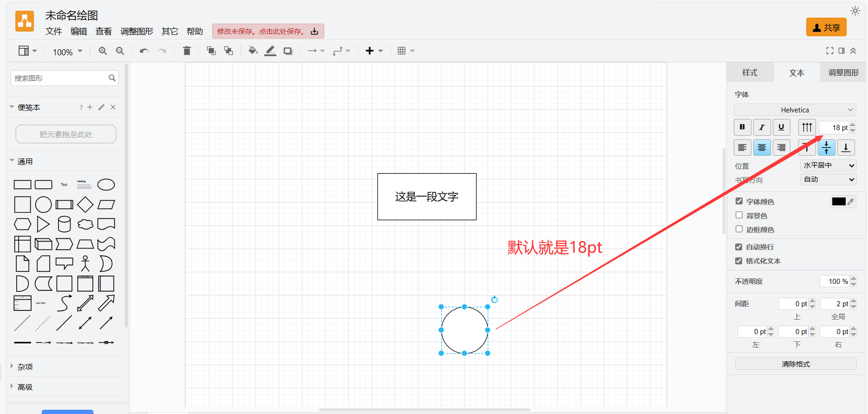Select the cylinder shape in palette

pos(64,224)
